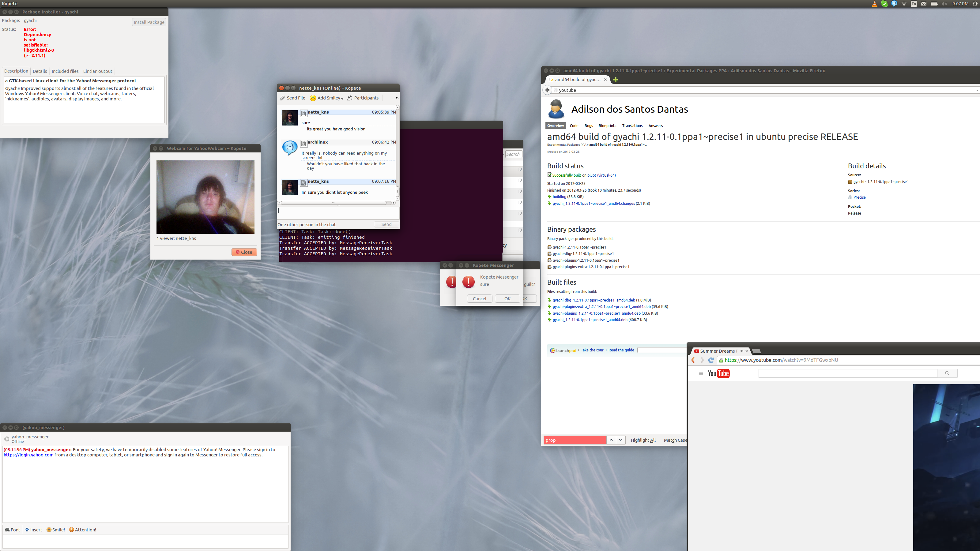This screenshot has height=551, width=980.
Task: Click OK in the Kopete Messenger dialog
Action: pyautogui.click(x=507, y=298)
